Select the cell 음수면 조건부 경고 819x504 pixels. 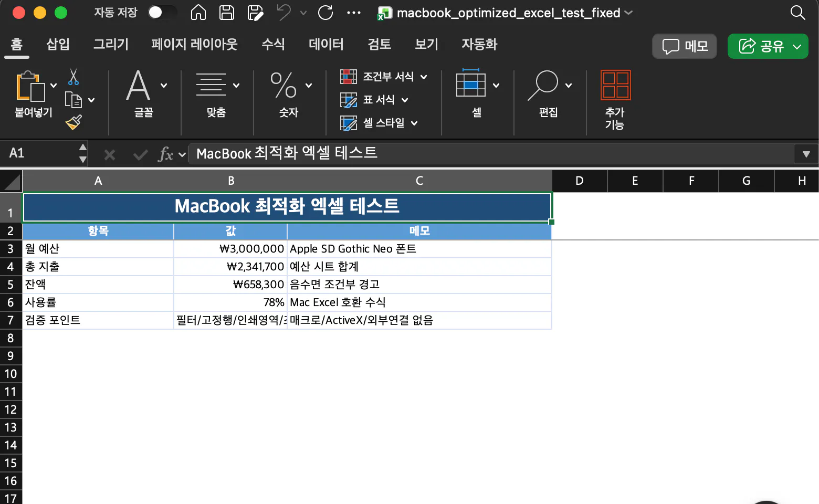(x=419, y=285)
